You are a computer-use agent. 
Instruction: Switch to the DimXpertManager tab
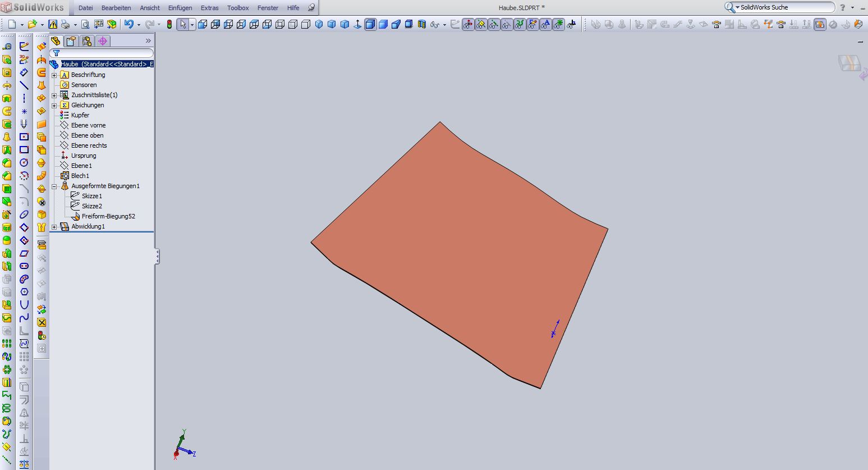click(x=103, y=41)
